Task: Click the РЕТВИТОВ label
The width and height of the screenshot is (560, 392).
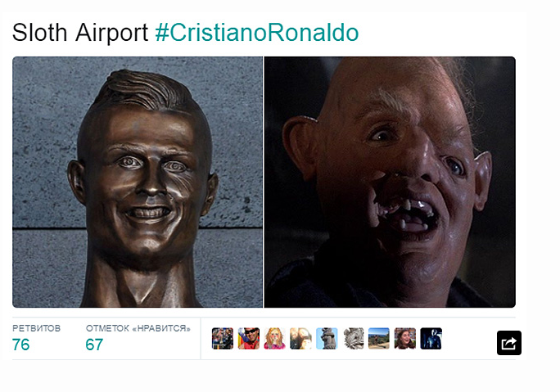Action: pos(36,328)
